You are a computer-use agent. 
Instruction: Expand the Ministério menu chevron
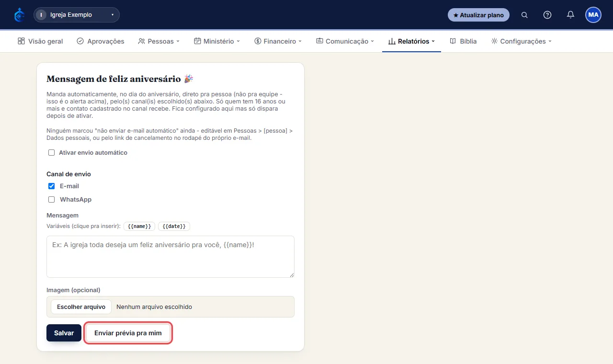(238, 41)
